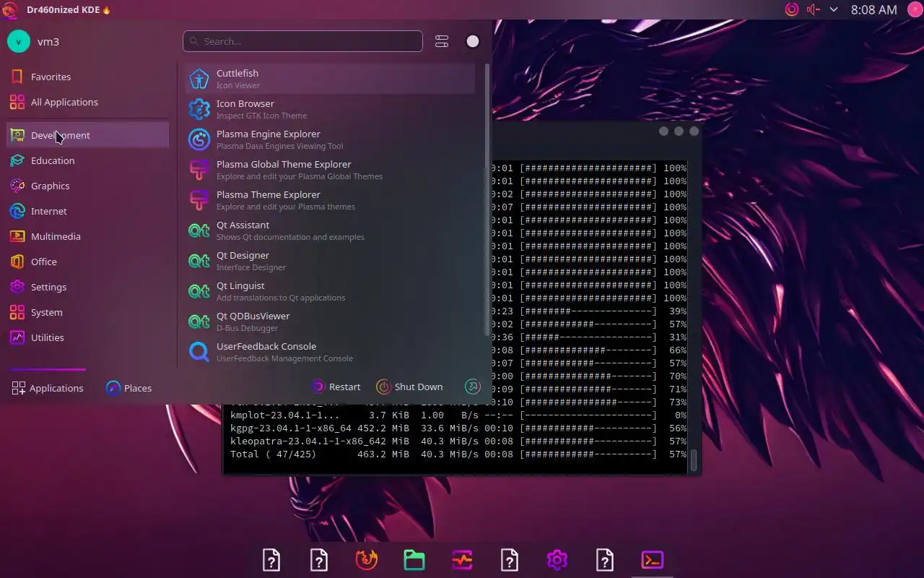Click kleopatra download line in terminal
This screenshot has width=924, height=578.
[458, 441]
